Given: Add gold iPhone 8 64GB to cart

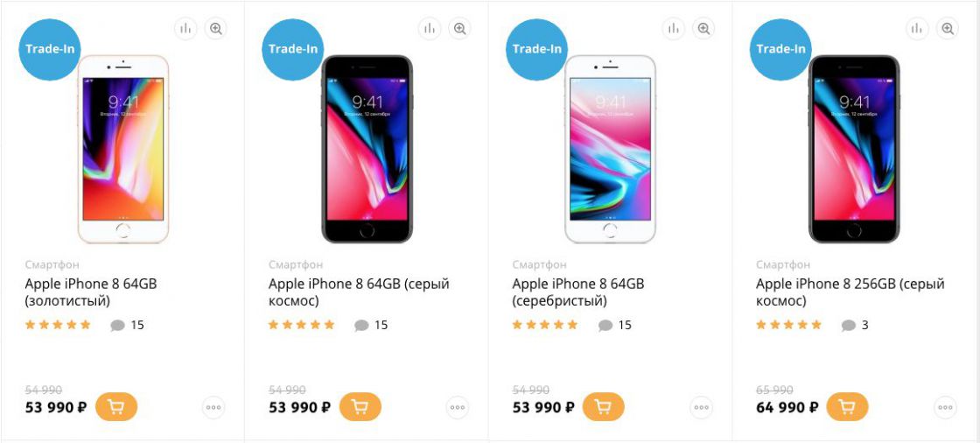Looking at the screenshot, I should (x=116, y=407).
